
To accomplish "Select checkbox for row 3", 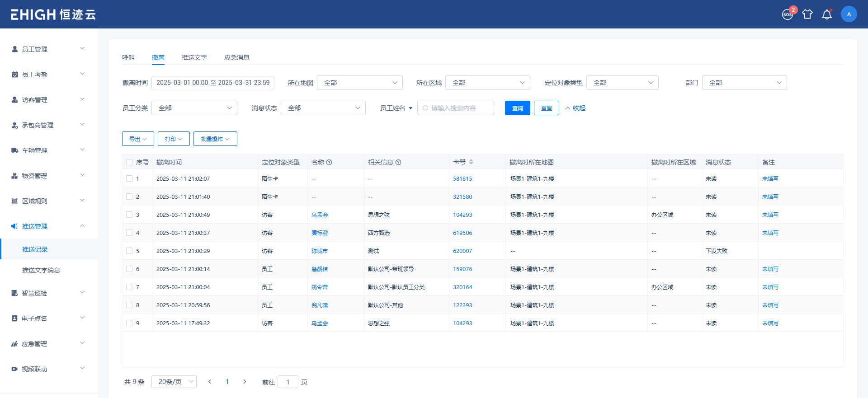I will tap(129, 215).
